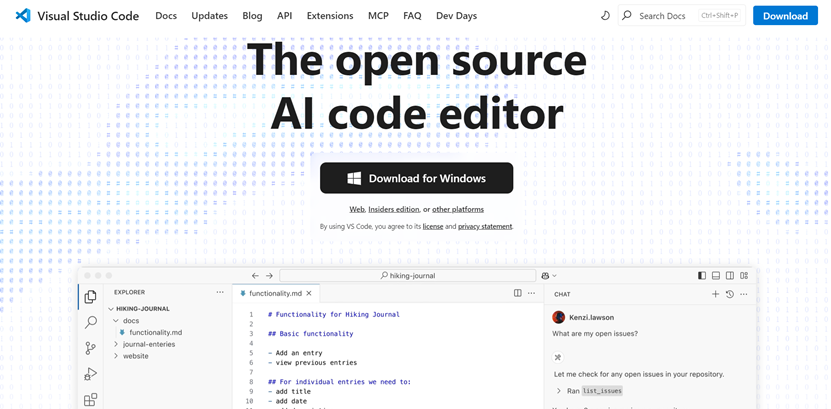This screenshot has height=409, width=831.
Task: Click the '- view previous entries' line
Action: tap(313, 363)
